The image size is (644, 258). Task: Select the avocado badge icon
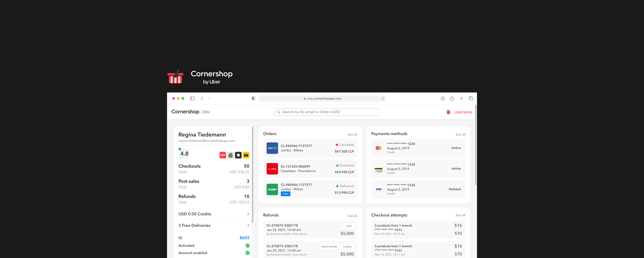click(x=231, y=155)
